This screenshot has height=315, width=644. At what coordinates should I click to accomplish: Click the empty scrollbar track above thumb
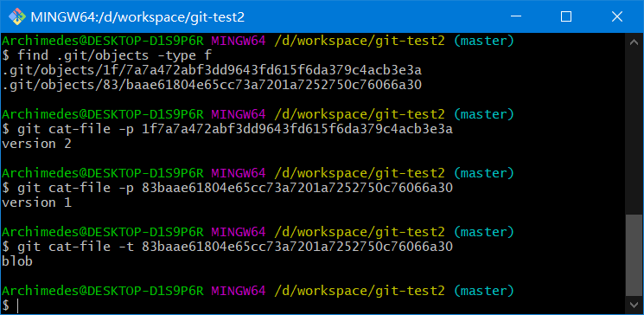[x=634, y=132]
